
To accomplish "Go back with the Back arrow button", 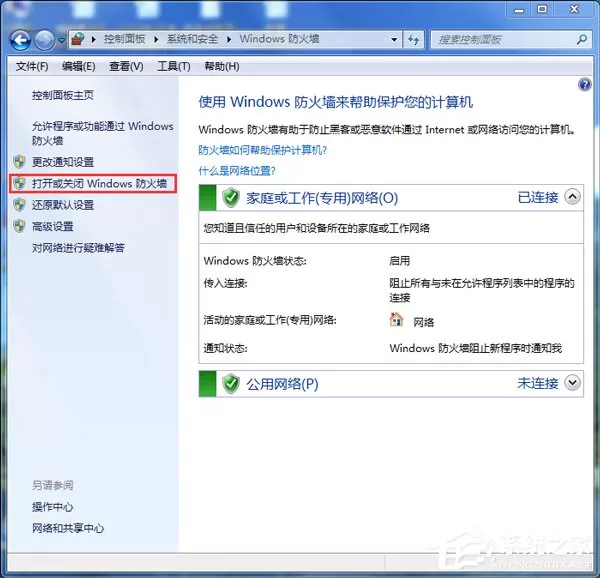I will pyautogui.click(x=20, y=39).
